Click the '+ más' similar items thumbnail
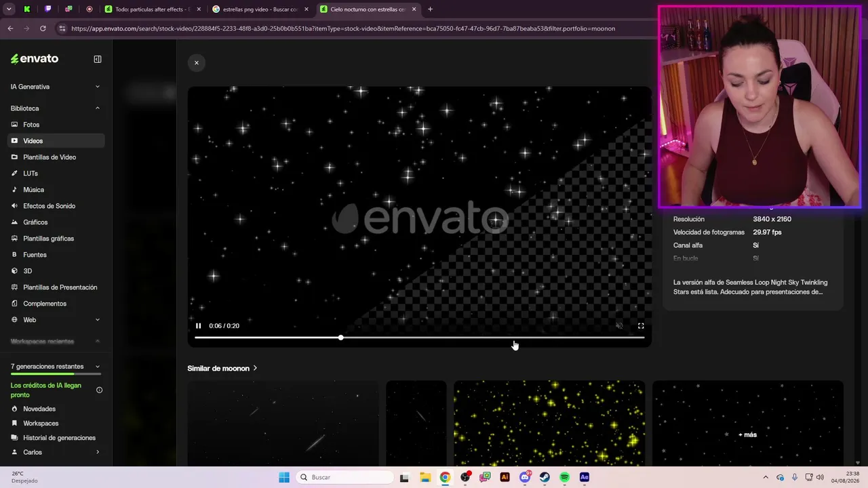 (x=748, y=423)
